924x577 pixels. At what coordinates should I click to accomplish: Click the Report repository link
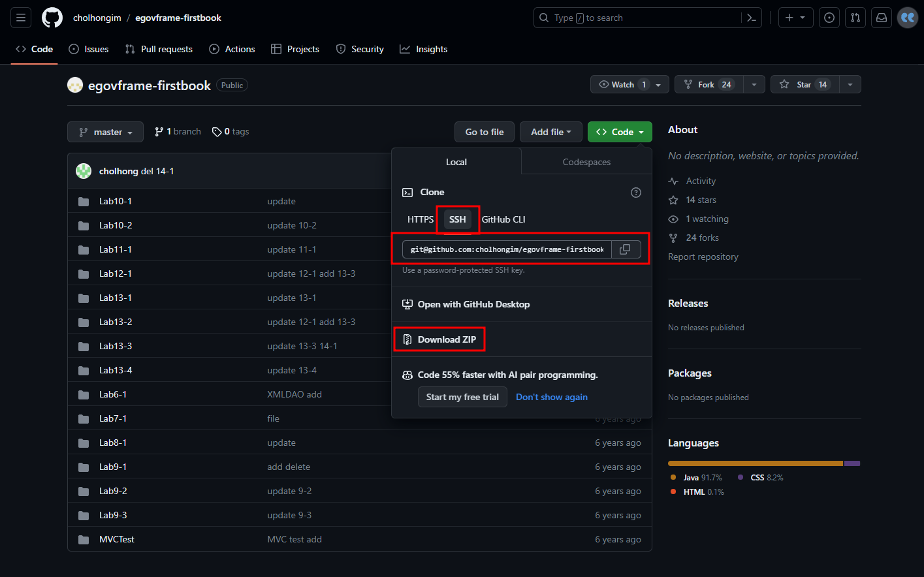pyautogui.click(x=703, y=257)
